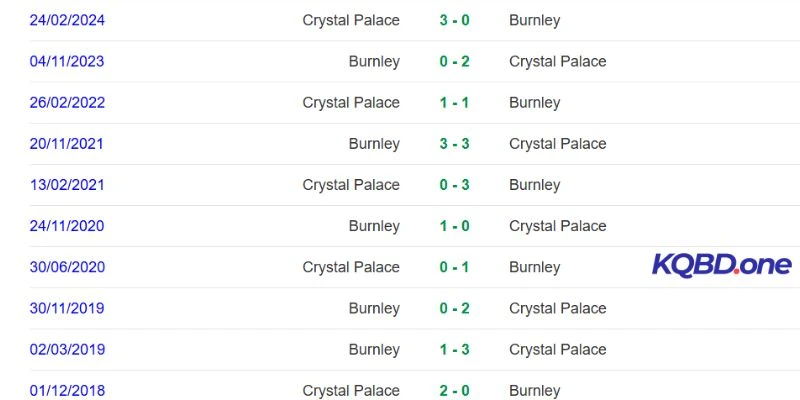Open the 01/12/2018 match date link
This screenshot has height=400, width=800.
coord(67,390)
